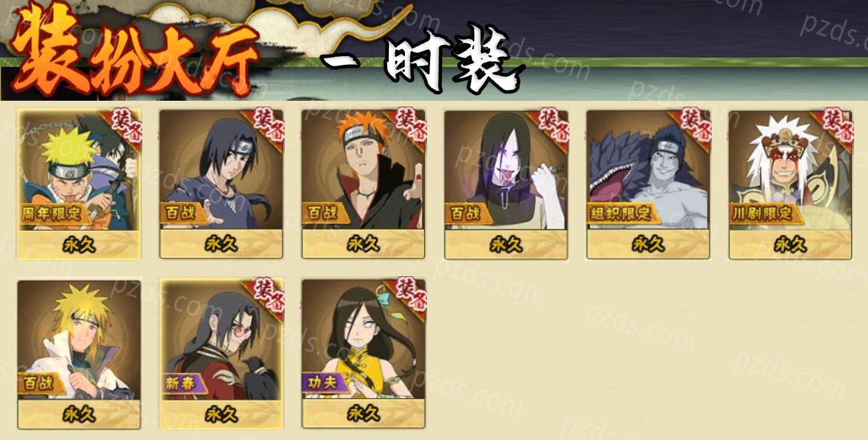Image resolution: width=868 pixels, height=440 pixels.
Task: Select the Itachi 百战 costume card
Action: tap(221, 184)
